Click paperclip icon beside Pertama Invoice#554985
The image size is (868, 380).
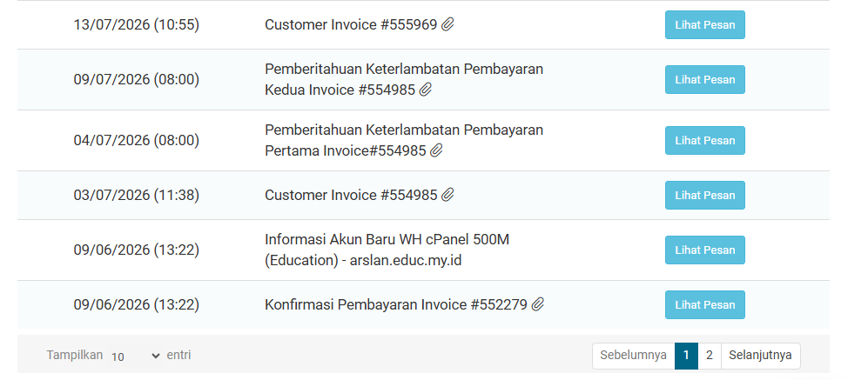[437, 150]
